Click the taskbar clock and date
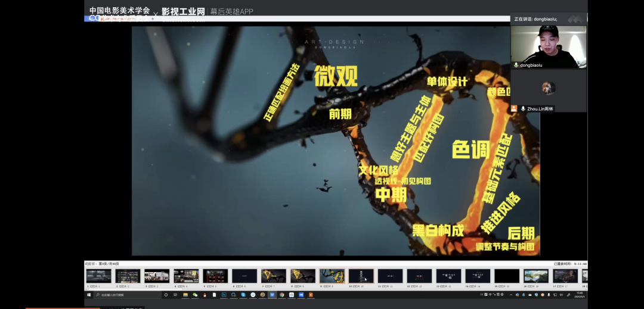Viewport: 644px width, 309px height. [x=580, y=295]
